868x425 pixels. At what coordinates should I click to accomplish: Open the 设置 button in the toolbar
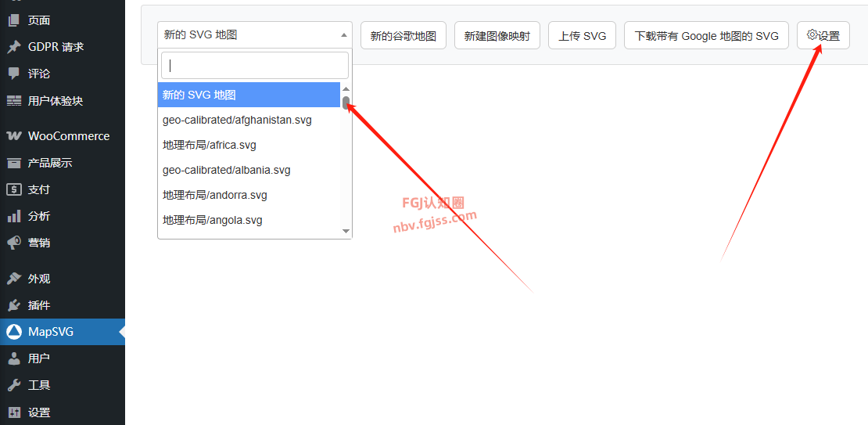[823, 35]
